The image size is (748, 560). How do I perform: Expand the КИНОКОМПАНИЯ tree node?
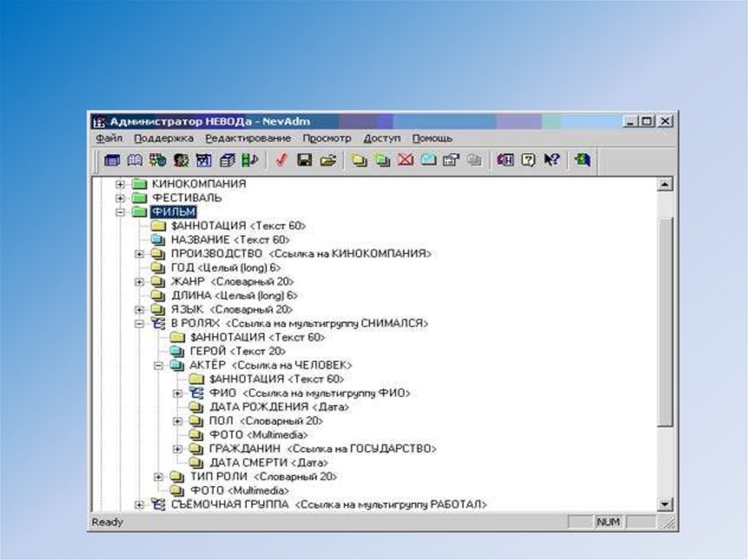[120, 184]
